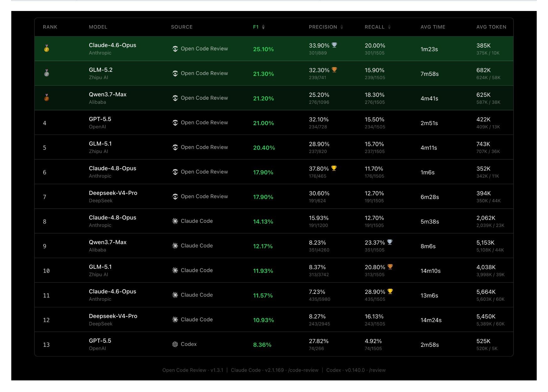Click the 1m23s average time
The width and height of the screenshot is (548, 392).
429,49
